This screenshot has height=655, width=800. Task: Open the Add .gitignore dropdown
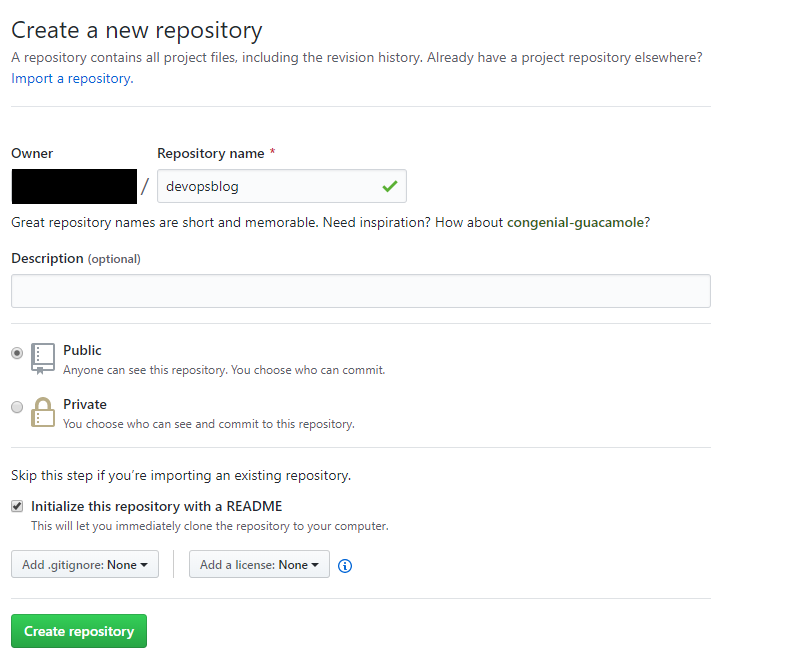[84, 565]
